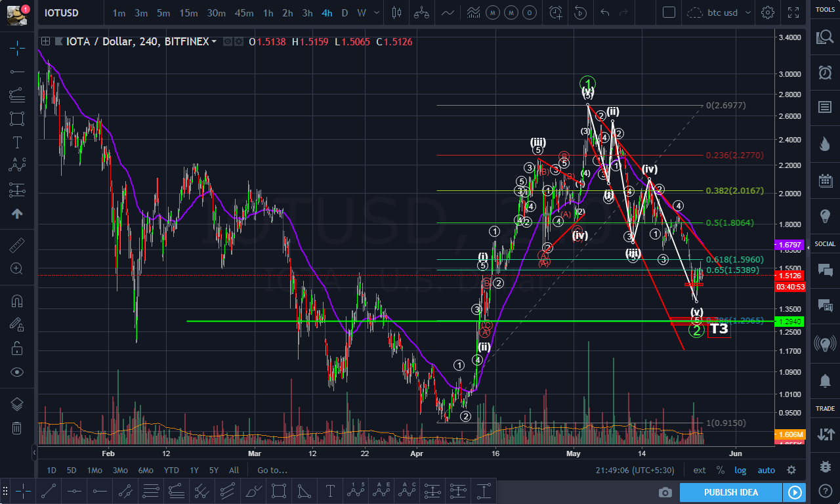This screenshot has width=840, height=504.
Task: Open the hotlists flame icon
Action: pyautogui.click(x=825, y=142)
